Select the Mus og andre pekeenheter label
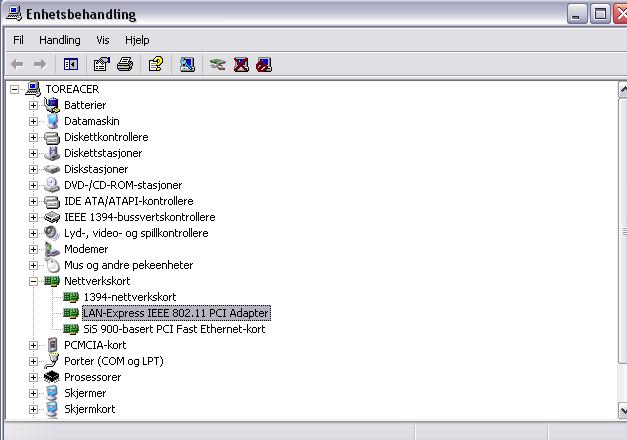627x440 pixels. (x=128, y=265)
